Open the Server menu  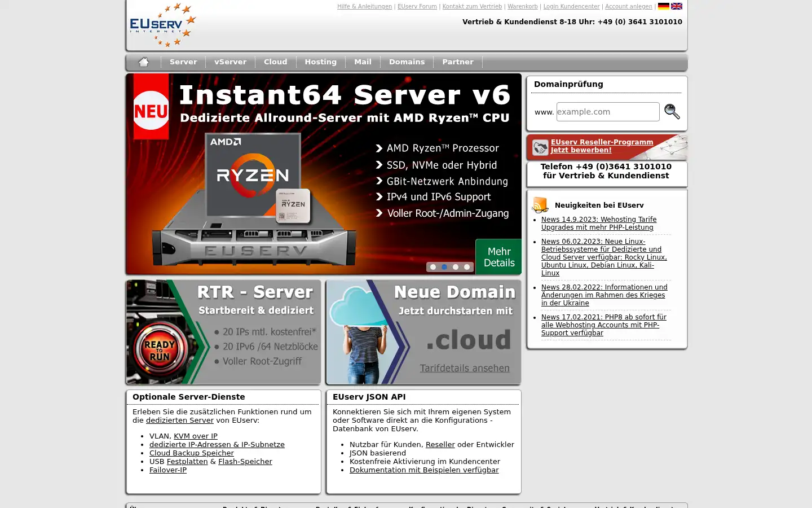(x=183, y=62)
